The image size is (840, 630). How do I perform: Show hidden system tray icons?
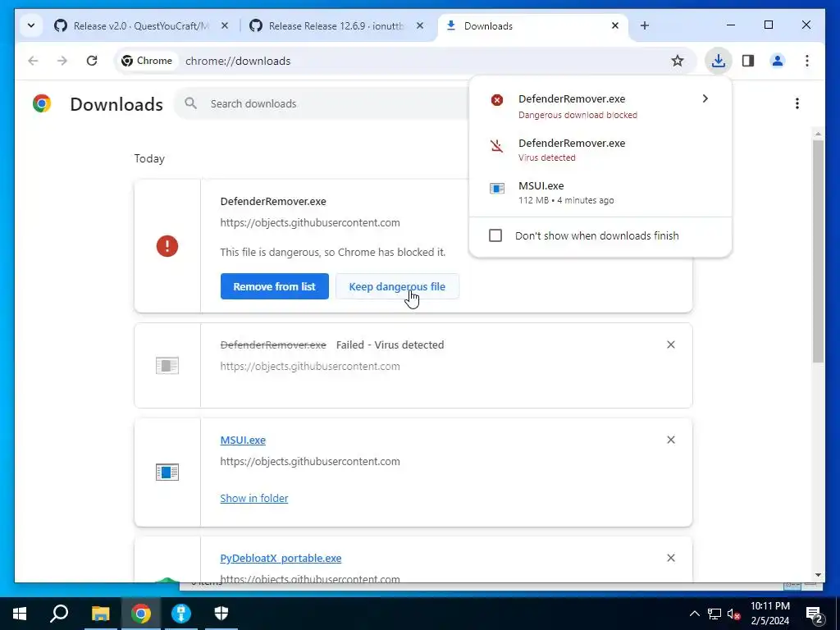pyautogui.click(x=694, y=614)
